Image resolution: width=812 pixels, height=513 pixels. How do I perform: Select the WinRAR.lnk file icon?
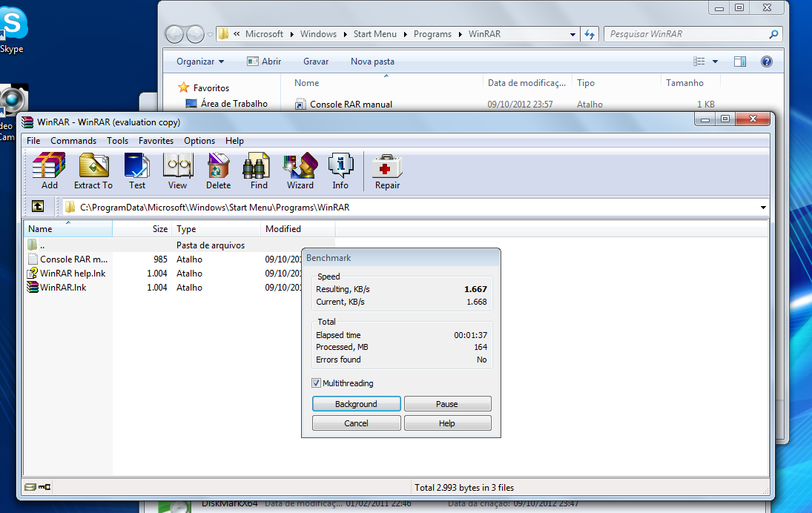click(x=33, y=288)
